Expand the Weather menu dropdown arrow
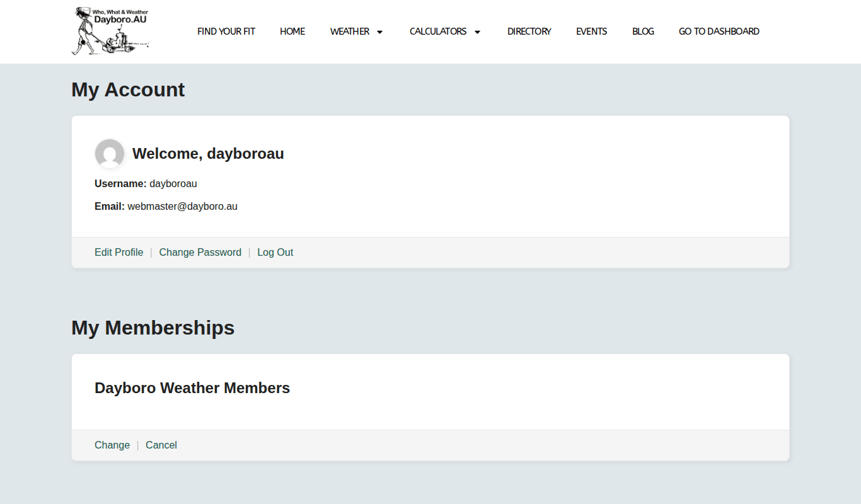This screenshot has height=504, width=861. 379,32
